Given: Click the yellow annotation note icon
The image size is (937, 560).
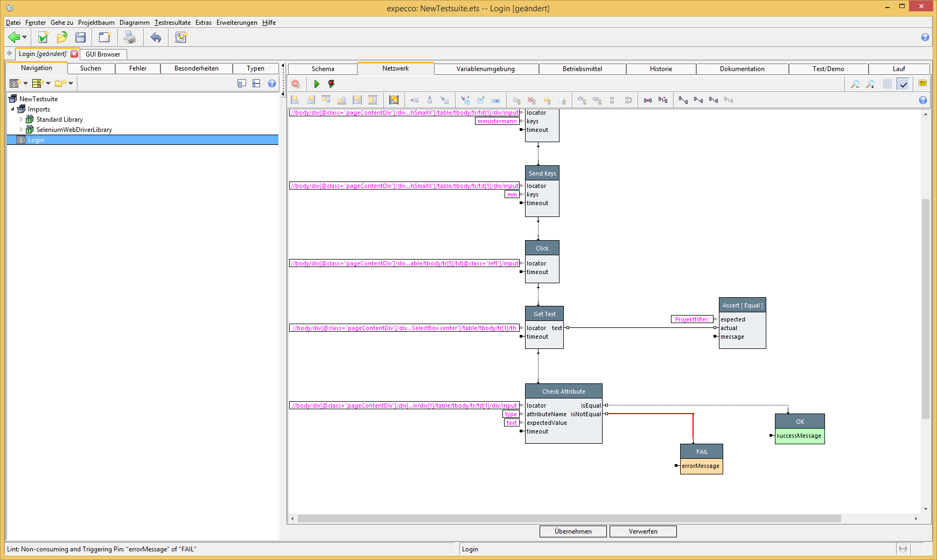Looking at the screenshot, I should pos(922,83).
